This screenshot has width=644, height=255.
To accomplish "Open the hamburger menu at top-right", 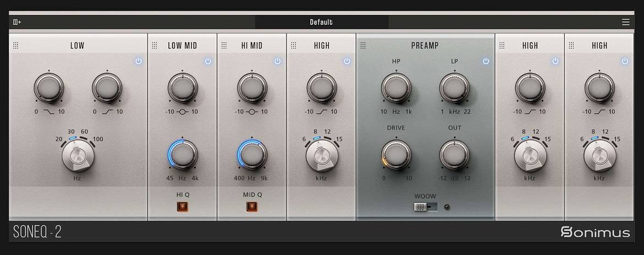I will pyautogui.click(x=625, y=22).
